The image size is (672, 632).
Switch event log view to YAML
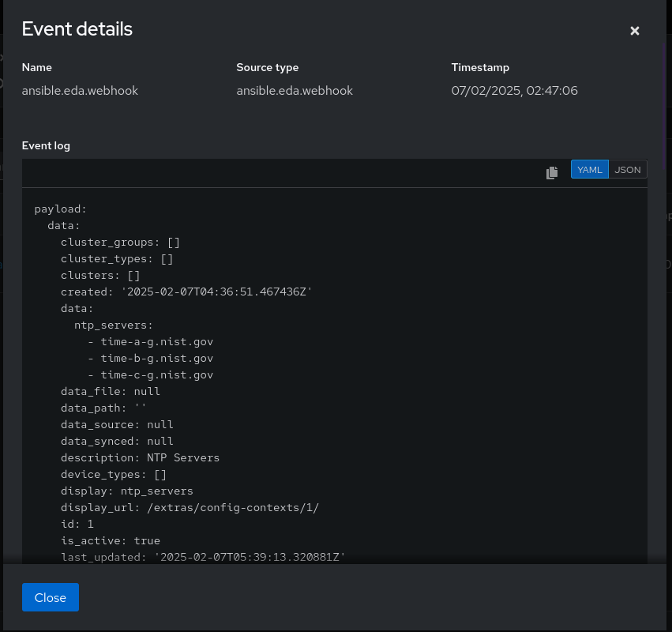click(589, 170)
